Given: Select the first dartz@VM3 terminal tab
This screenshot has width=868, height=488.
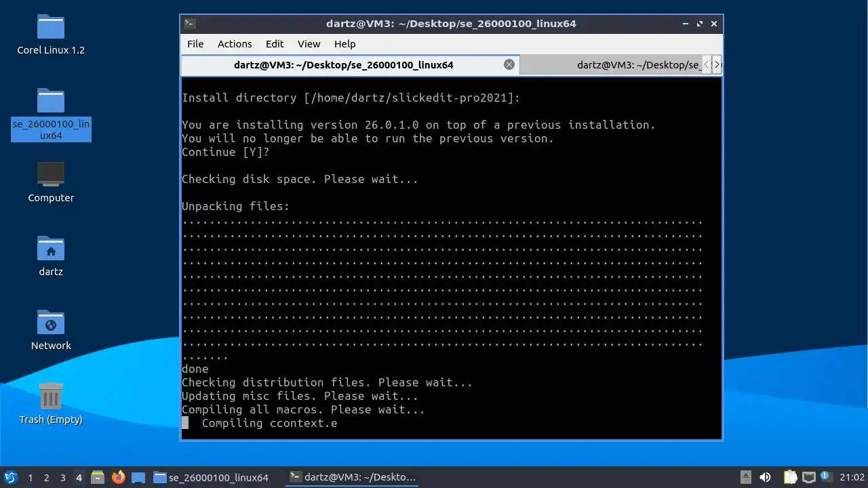Looking at the screenshot, I should (351, 65).
